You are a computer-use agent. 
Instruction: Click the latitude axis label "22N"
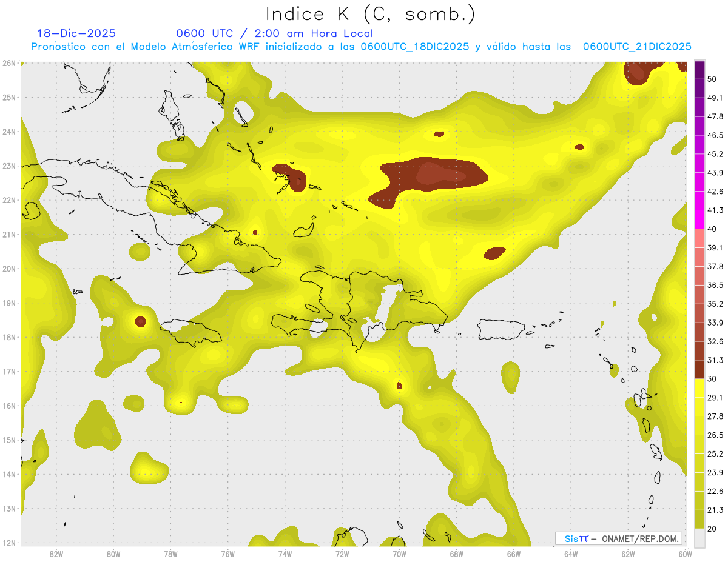point(9,200)
